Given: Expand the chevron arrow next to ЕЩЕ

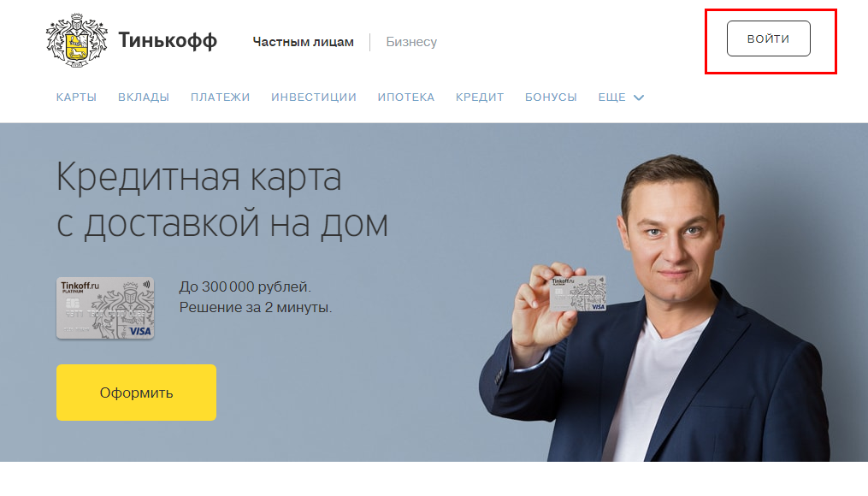Looking at the screenshot, I should [x=639, y=98].
